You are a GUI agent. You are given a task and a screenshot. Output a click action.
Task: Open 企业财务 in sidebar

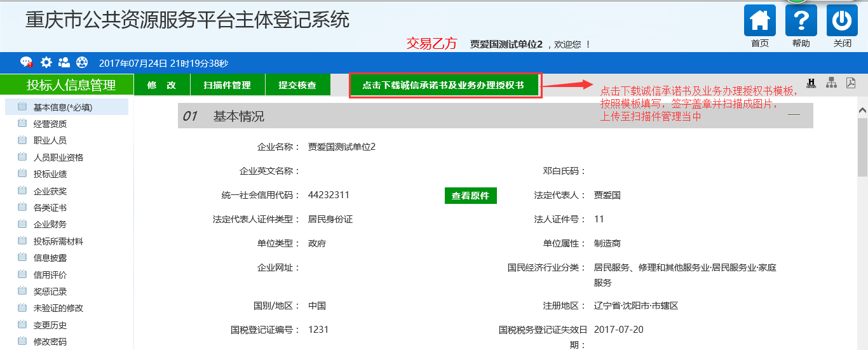point(50,224)
